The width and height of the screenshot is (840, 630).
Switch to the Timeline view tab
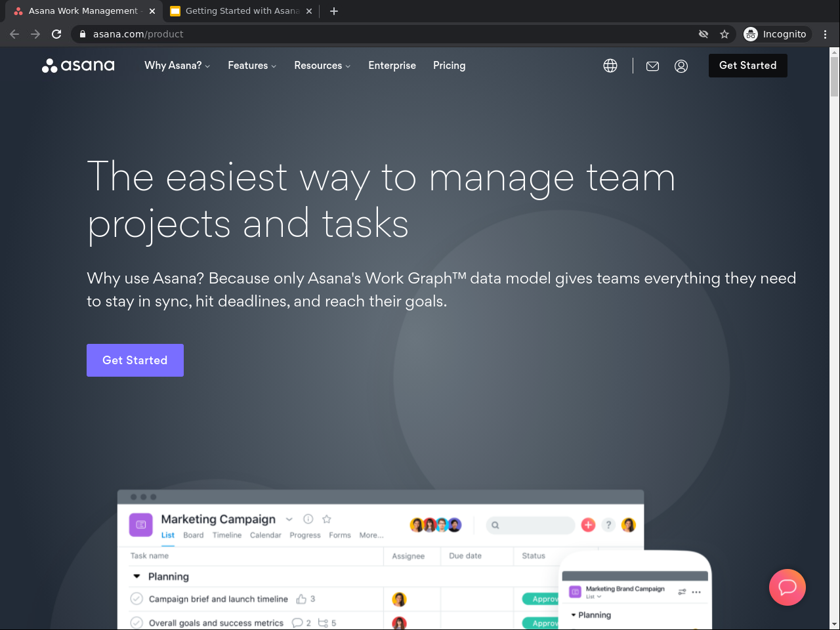(227, 535)
